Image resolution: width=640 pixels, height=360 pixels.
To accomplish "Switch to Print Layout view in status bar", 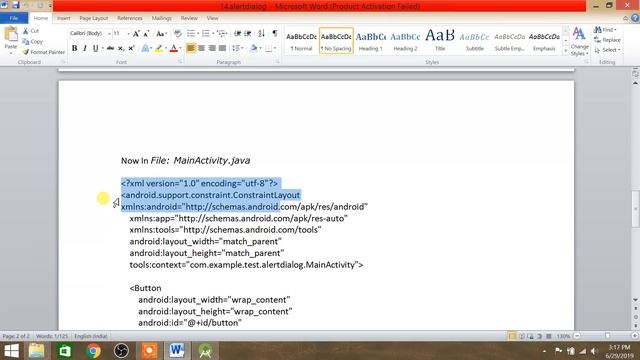I will click(512, 336).
